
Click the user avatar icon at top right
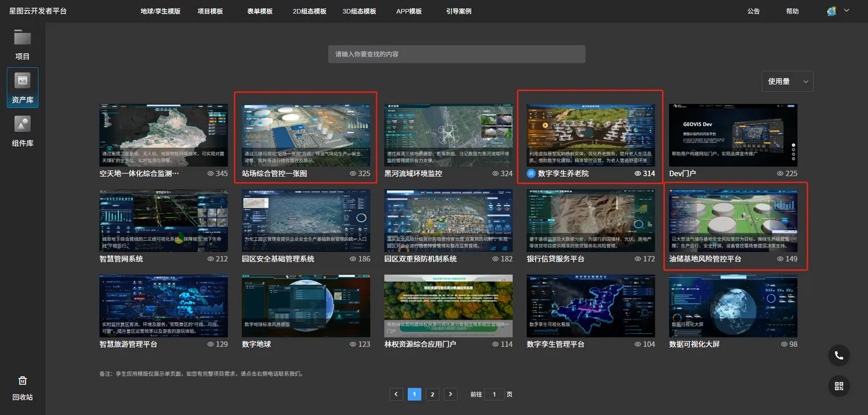(x=832, y=11)
